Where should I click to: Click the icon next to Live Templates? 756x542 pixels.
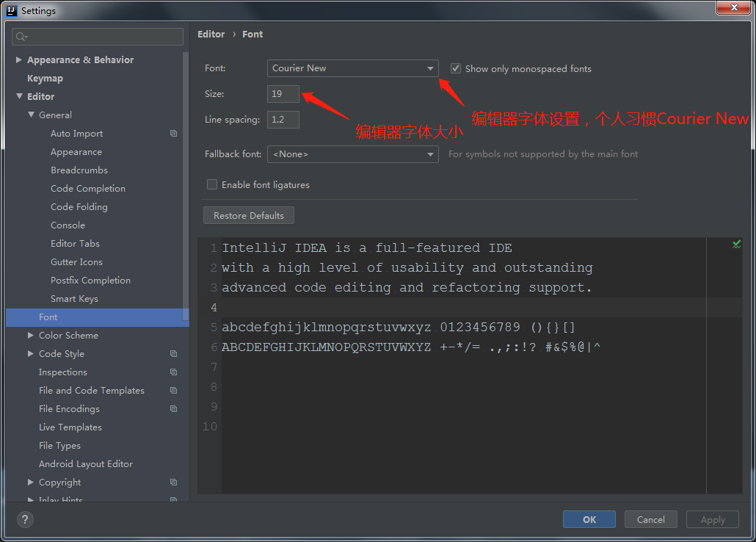coord(173,427)
